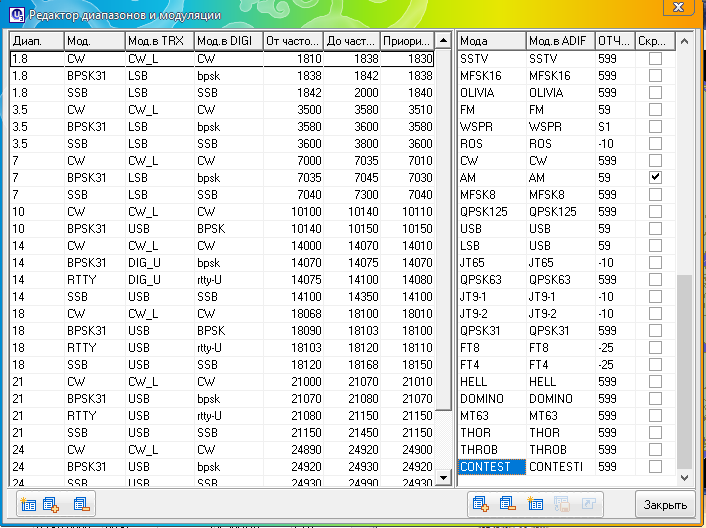Image resolution: width=706 pixels, height=528 pixels.
Task: Click the add-row plus icon under the bands table
Action: [52, 503]
